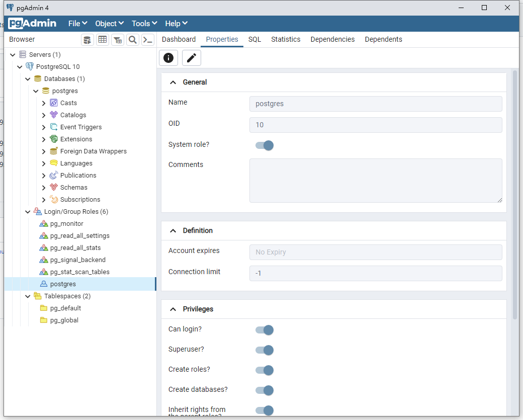Collapse the PostgreSQL 10 node arrow

20,67
